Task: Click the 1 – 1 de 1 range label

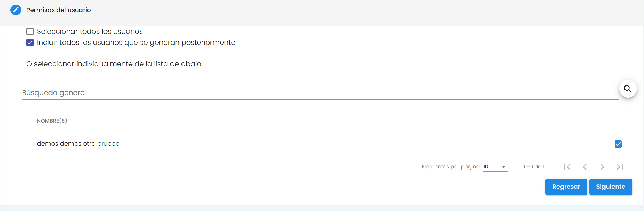Action: pyautogui.click(x=534, y=167)
